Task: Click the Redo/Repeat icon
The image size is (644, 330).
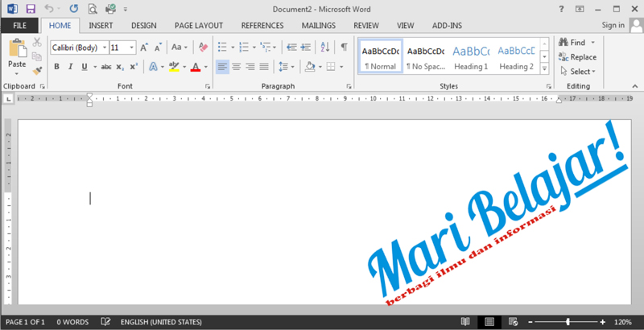Action: click(x=74, y=9)
